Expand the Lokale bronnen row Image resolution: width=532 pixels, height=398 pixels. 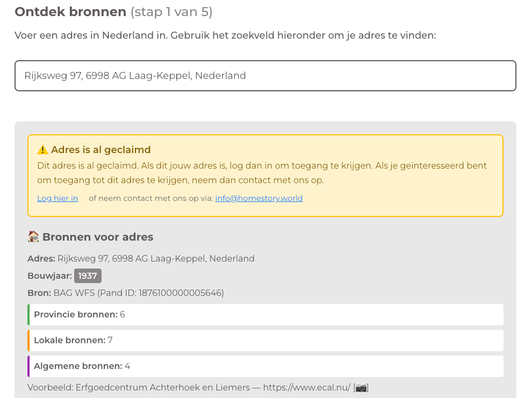(265, 341)
